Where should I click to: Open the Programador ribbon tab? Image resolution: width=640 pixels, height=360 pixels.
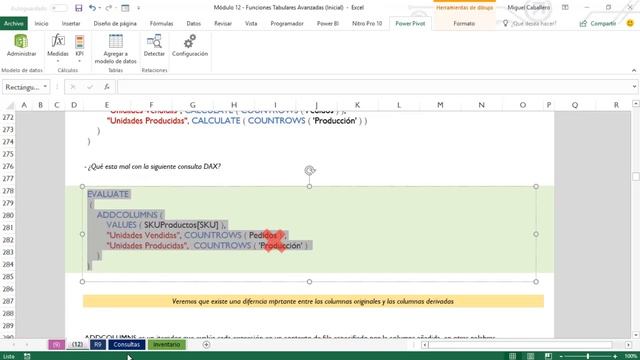click(x=287, y=23)
